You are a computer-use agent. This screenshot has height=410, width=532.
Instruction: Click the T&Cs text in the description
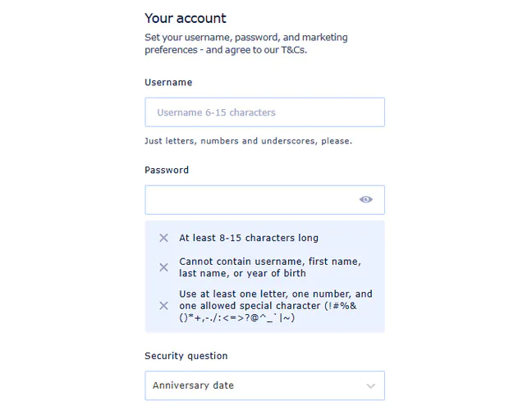tap(291, 49)
